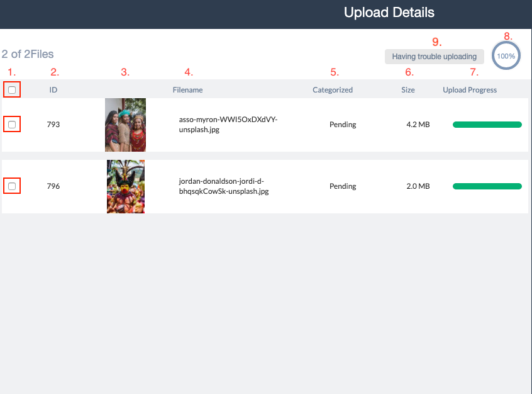Click the Having trouble uploading button
Screen dimensions: 532x394
click(435, 57)
